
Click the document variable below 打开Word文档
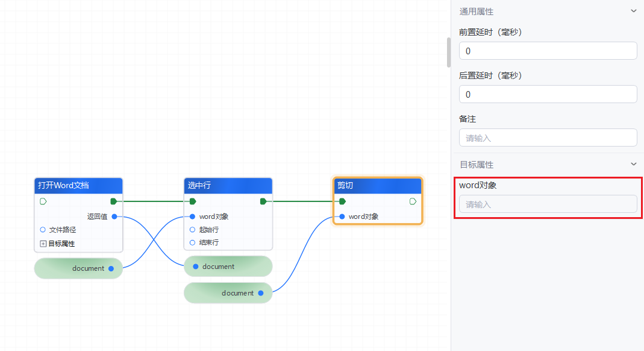[x=78, y=268]
